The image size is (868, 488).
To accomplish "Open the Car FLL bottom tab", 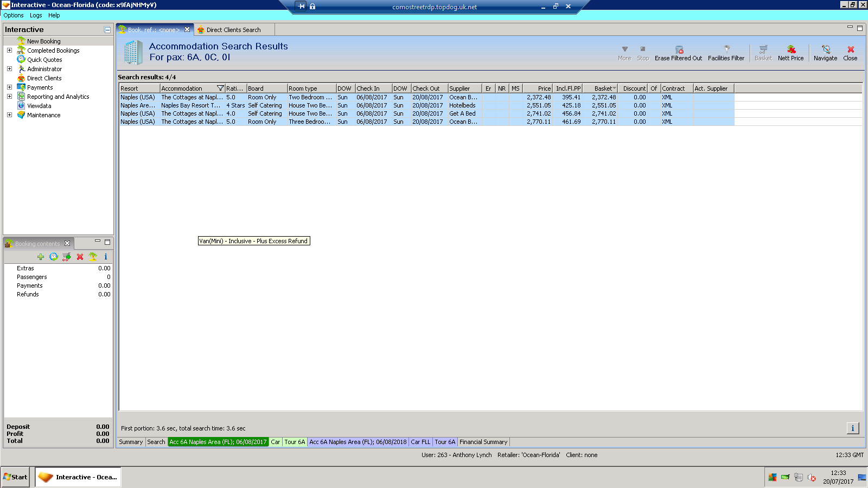I will click(x=420, y=442).
